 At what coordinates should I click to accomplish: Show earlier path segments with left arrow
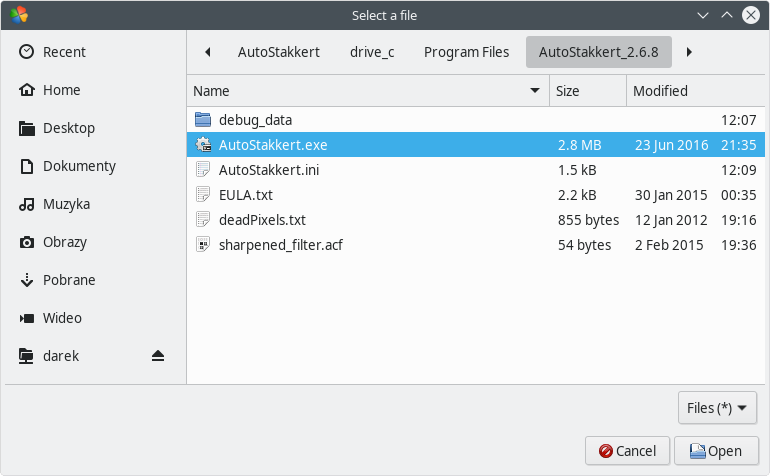tap(208, 52)
